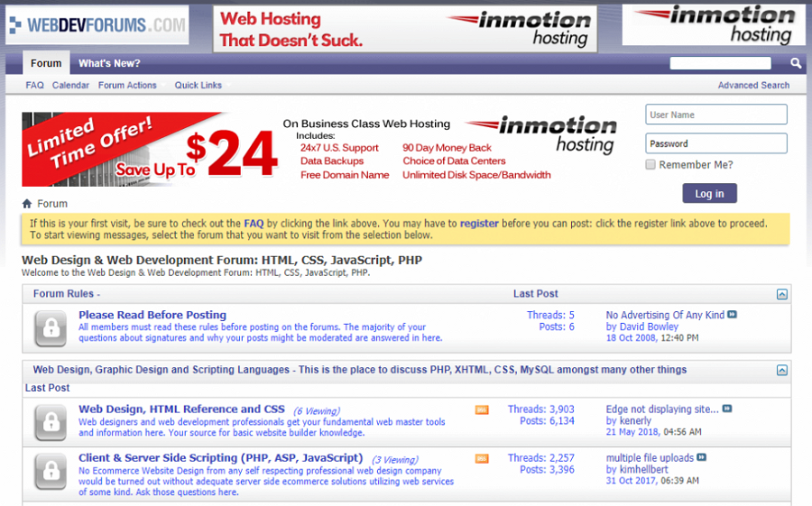Screen dimensions: 812x506
Task: Tick the Remember Me checkbox
Action: [651, 165]
